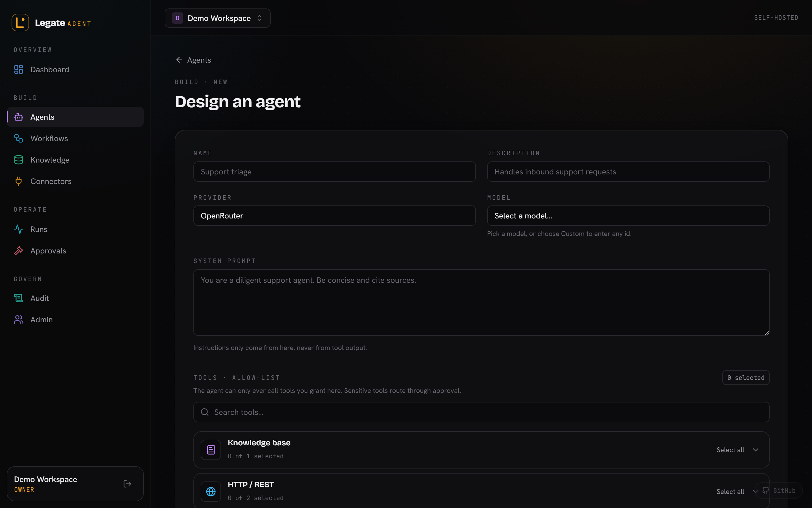The width and height of the screenshot is (812, 508).
Task: Go to Approvals page
Action: (75, 251)
